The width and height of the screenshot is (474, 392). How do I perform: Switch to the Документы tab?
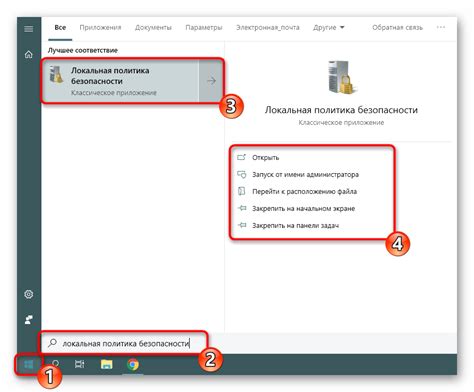tap(153, 28)
